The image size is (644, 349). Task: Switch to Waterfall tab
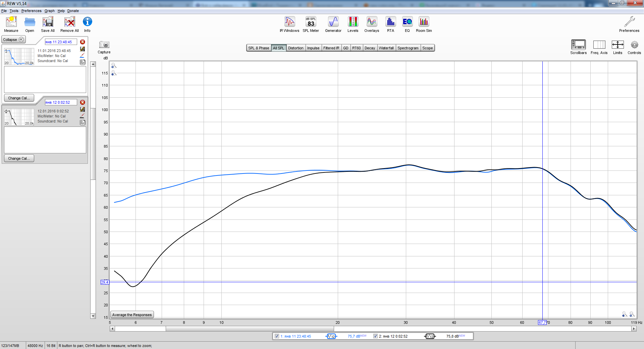click(386, 48)
